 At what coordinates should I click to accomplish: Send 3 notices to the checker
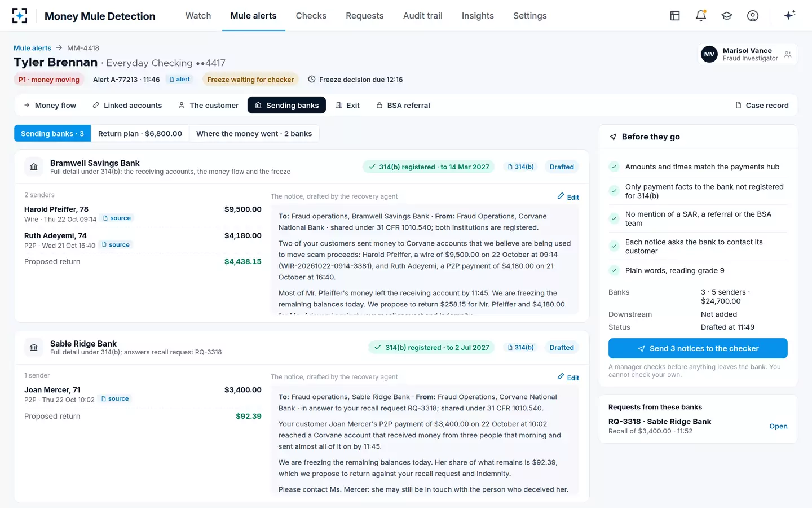698,348
